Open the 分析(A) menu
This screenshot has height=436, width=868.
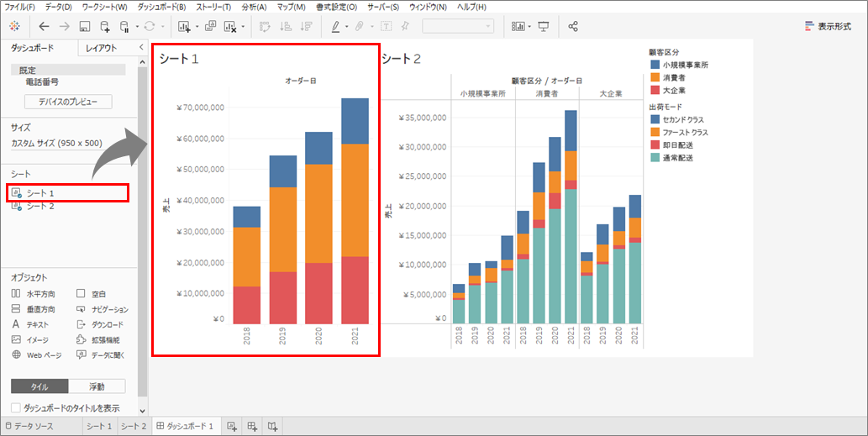click(254, 7)
